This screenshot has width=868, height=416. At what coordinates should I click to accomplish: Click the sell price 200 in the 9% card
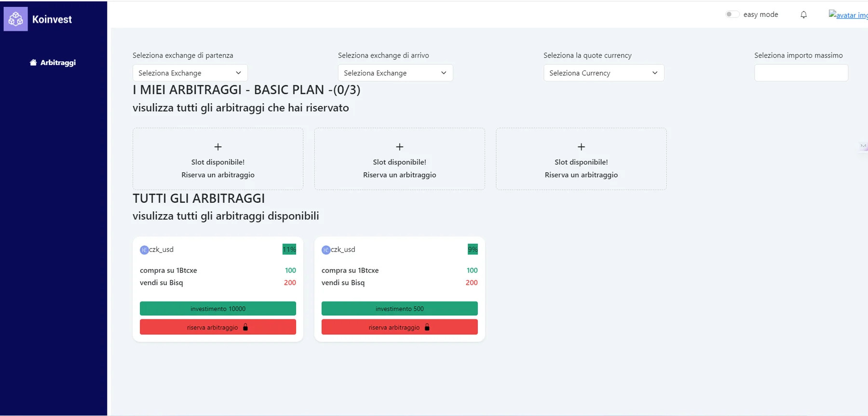472,283
